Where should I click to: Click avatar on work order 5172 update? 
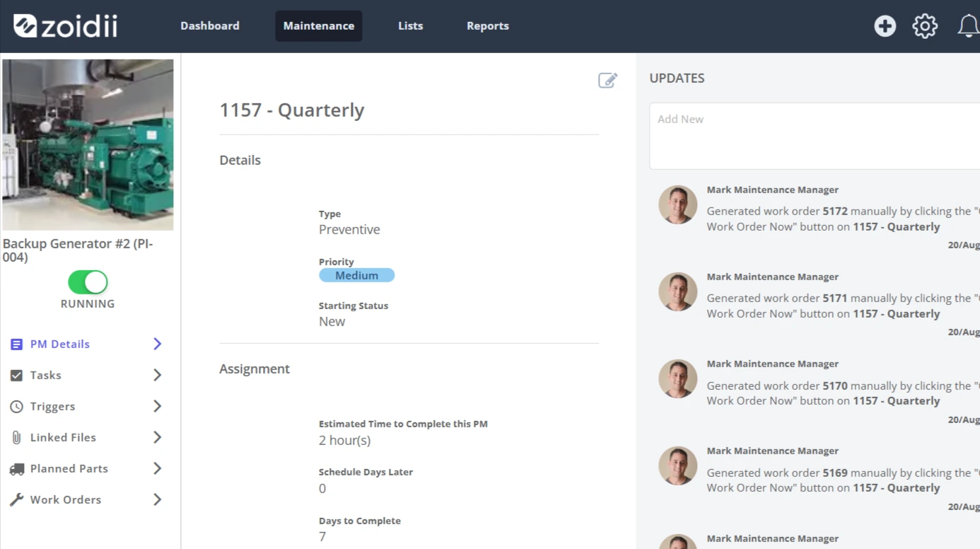677,205
